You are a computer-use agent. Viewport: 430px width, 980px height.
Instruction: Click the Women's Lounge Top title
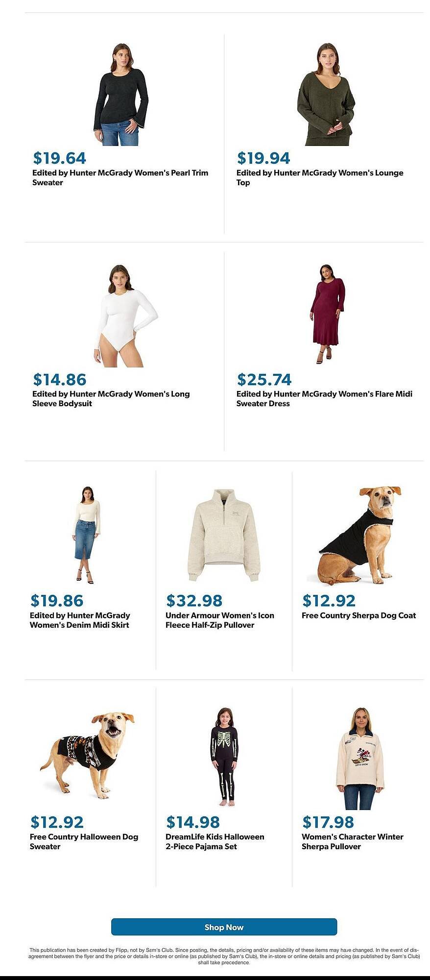pos(320,177)
